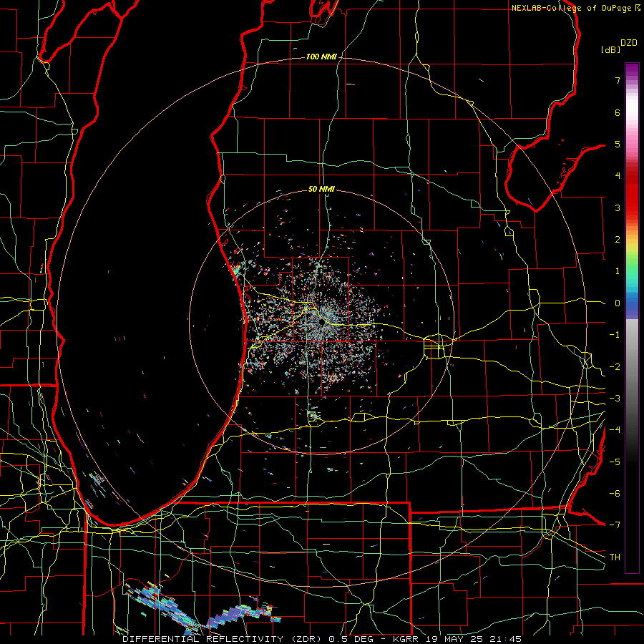644x644 pixels.
Task: Select the "21:45" timestamp in the caption
Action: (x=506, y=639)
